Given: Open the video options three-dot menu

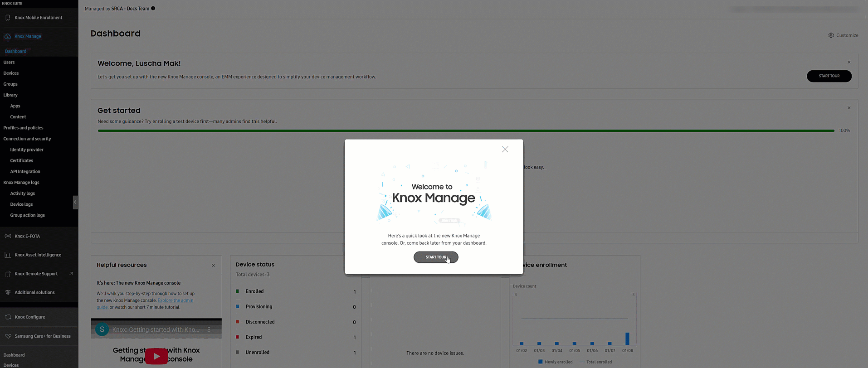Looking at the screenshot, I should pos(209,329).
